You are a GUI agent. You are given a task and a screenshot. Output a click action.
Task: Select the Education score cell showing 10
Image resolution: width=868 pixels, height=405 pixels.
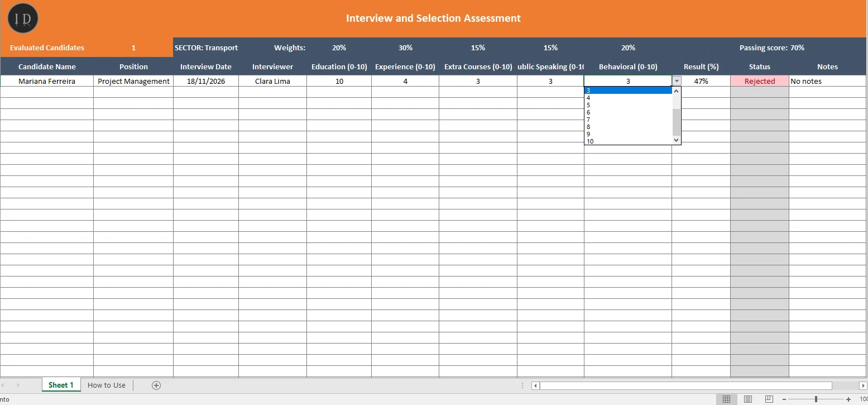click(339, 81)
